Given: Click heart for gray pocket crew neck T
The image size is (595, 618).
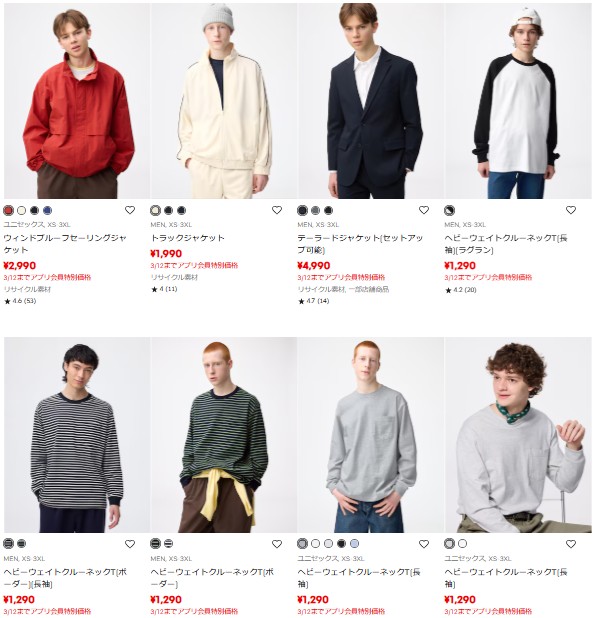Looking at the screenshot, I should [x=424, y=544].
